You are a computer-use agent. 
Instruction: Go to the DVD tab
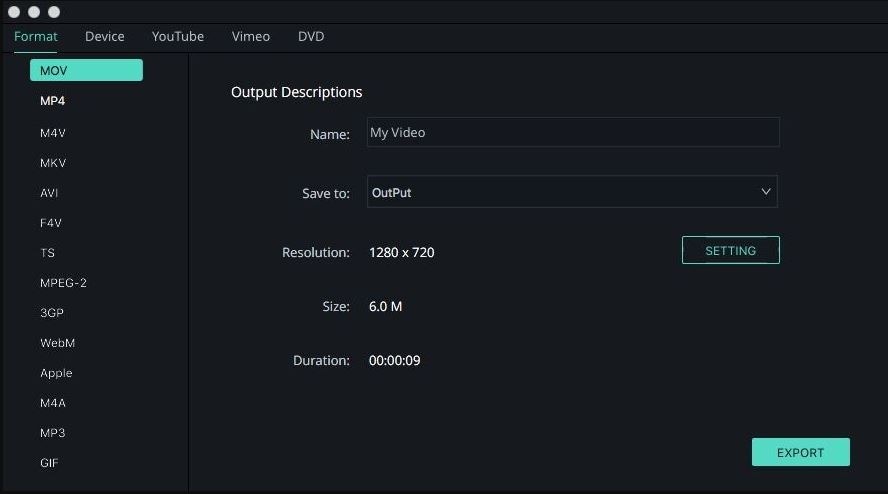(x=311, y=37)
